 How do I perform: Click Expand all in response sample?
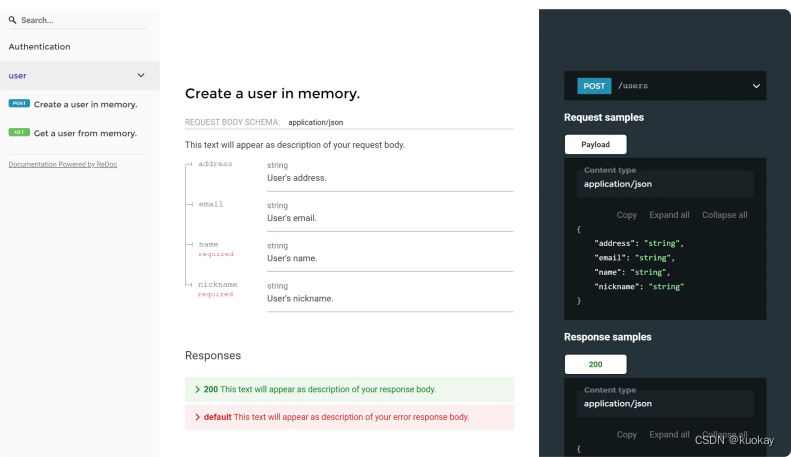(669, 435)
